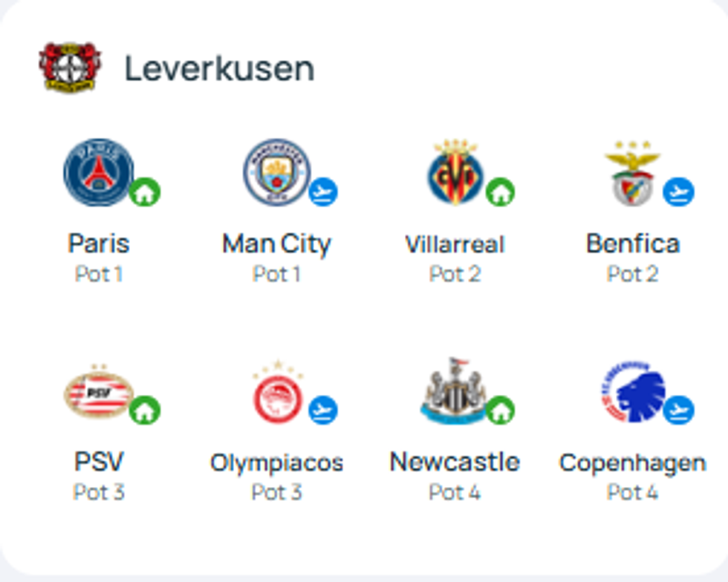Click home badge next to Paris crest
728x582 pixels.
point(145,193)
